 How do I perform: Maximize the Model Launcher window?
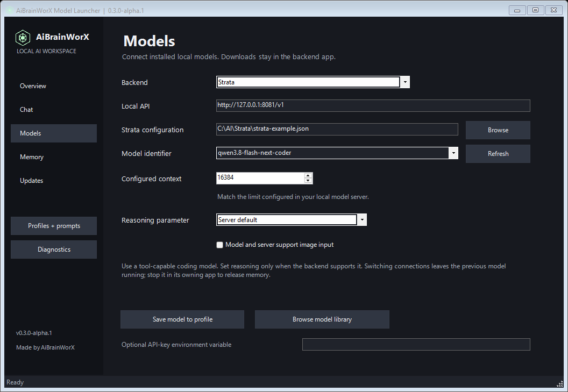pos(535,10)
